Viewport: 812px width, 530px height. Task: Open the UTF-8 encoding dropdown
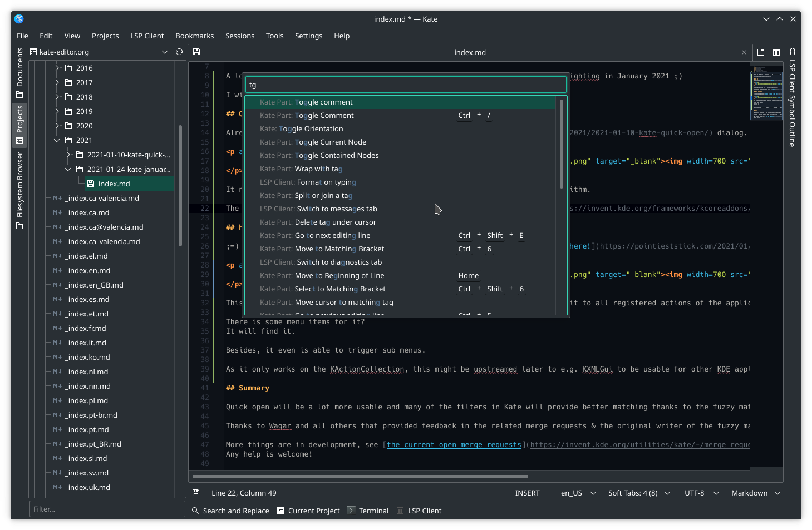(701, 493)
